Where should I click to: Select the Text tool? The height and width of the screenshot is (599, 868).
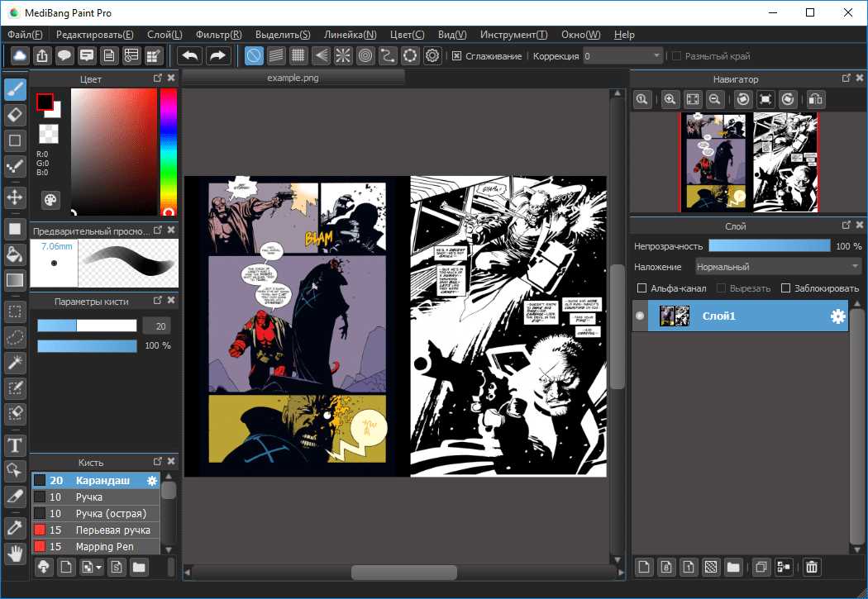pyautogui.click(x=15, y=446)
